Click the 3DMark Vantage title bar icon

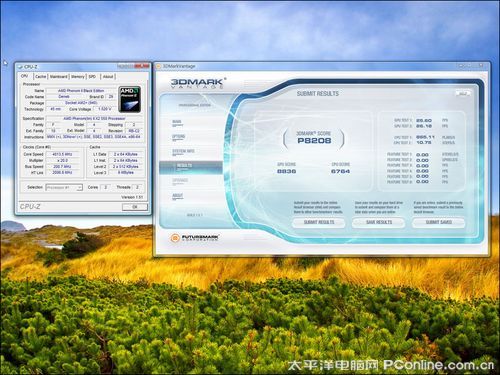tap(159, 66)
